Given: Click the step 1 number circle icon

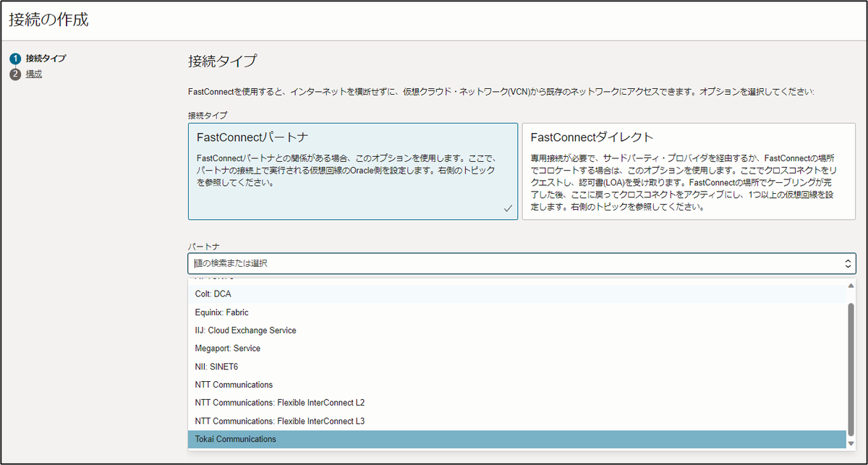Looking at the screenshot, I should tap(15, 59).
